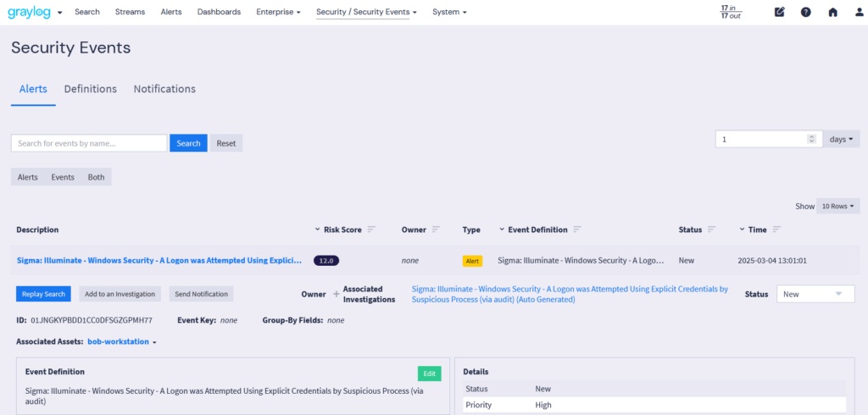Go to the home icon

[833, 12]
